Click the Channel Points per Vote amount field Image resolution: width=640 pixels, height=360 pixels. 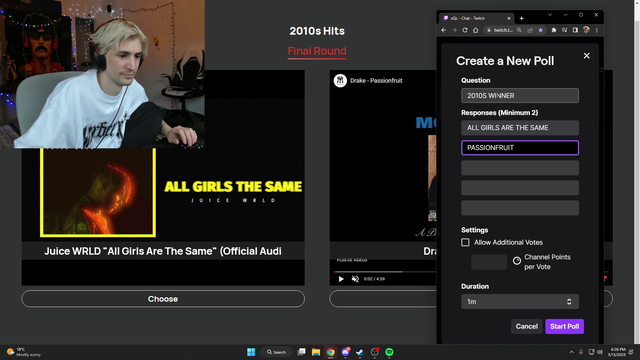tap(489, 262)
